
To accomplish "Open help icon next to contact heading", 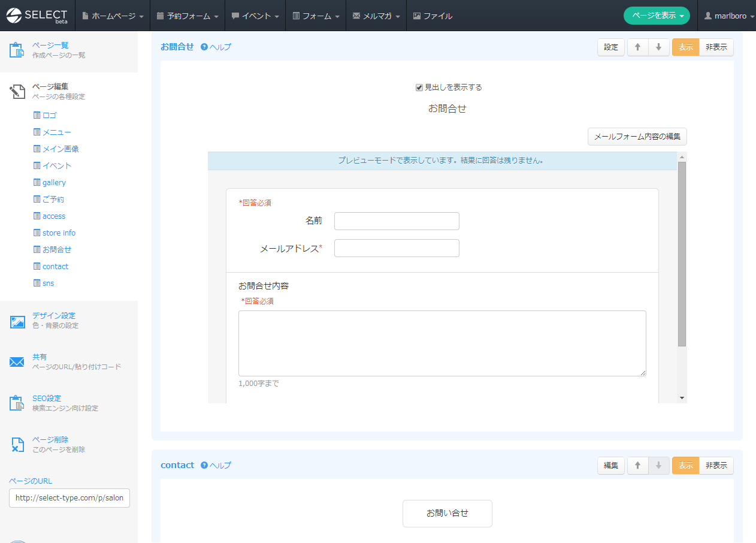I will [x=204, y=466].
